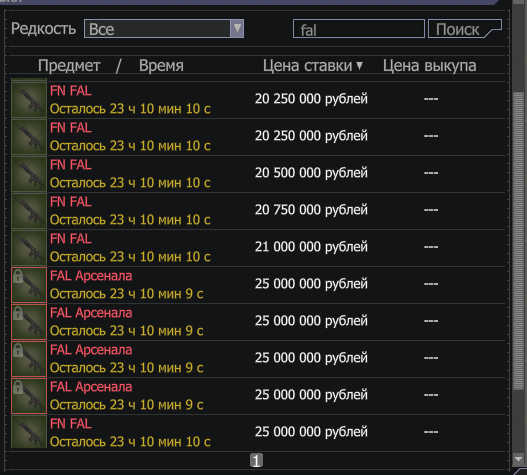Click FN FAL icon priced 20 750 000 рублей
The height and width of the screenshot is (475, 527).
29,211
